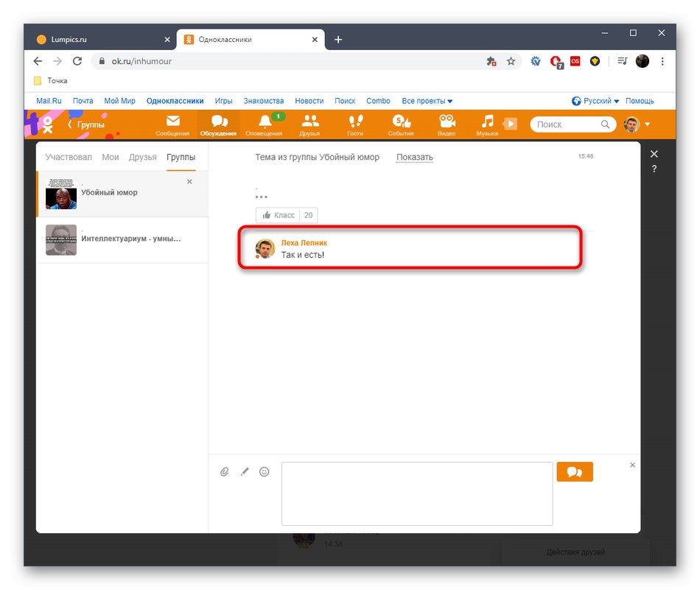Expand the Все проекты dropdown
This screenshot has height=590, width=700.
click(427, 101)
